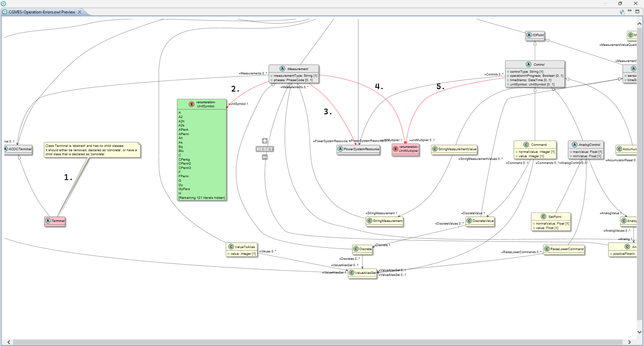Click the vertical scrollbar up arrow

(639, 24)
